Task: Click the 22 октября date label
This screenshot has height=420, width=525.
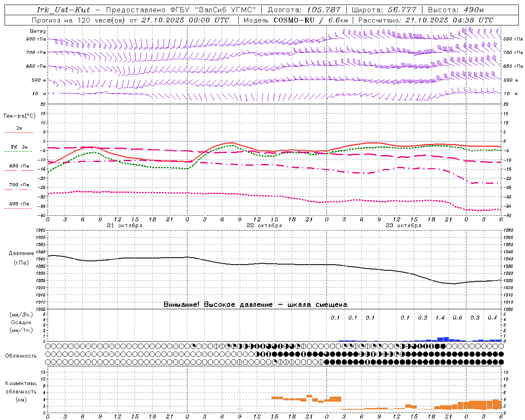Action: (x=264, y=226)
